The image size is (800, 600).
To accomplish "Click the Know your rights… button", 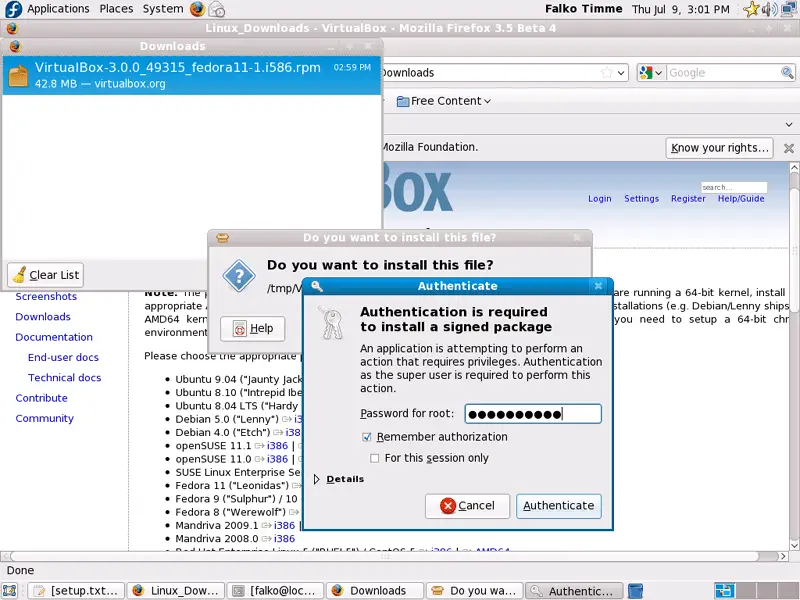I will (719, 148).
